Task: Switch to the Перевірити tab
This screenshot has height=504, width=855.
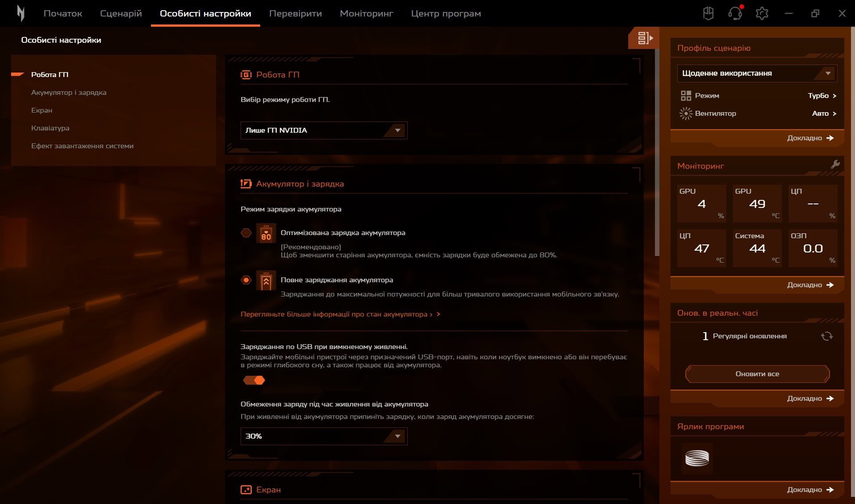Action: coord(295,13)
